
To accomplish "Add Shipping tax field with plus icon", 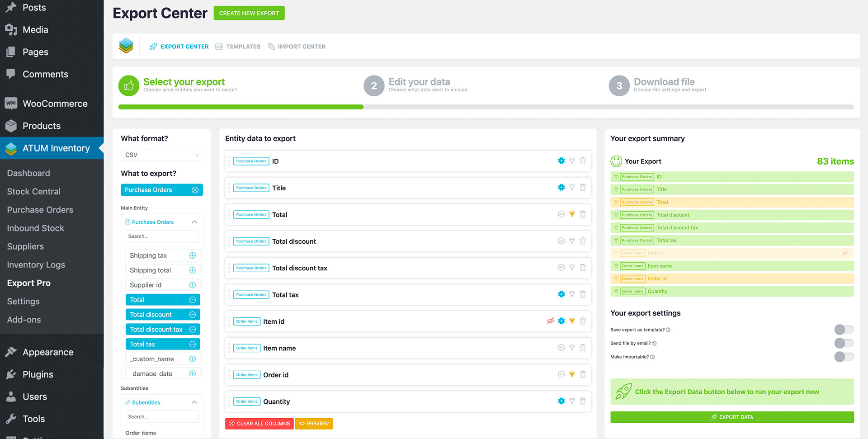I will [192, 255].
